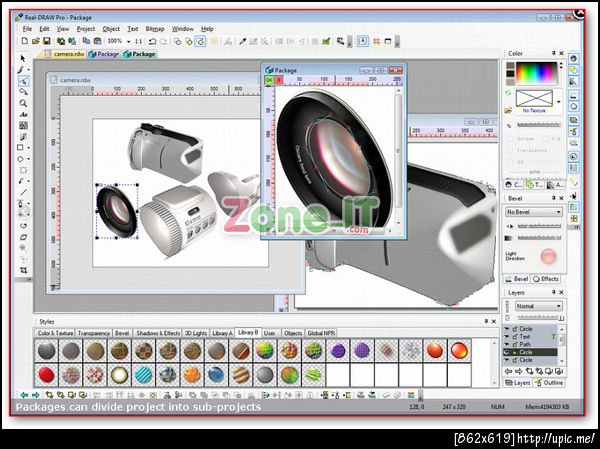The width and height of the screenshot is (600, 449).
Task: Open the Bitmap menu
Action: click(155, 29)
